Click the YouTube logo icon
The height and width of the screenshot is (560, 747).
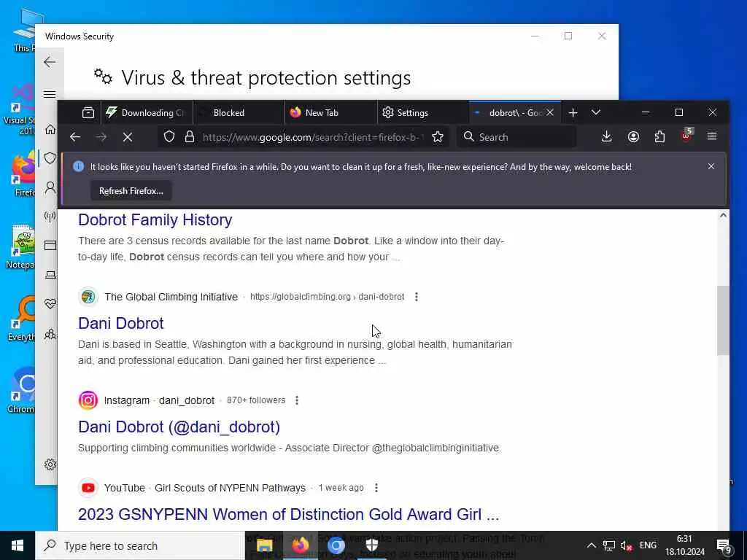click(x=88, y=488)
